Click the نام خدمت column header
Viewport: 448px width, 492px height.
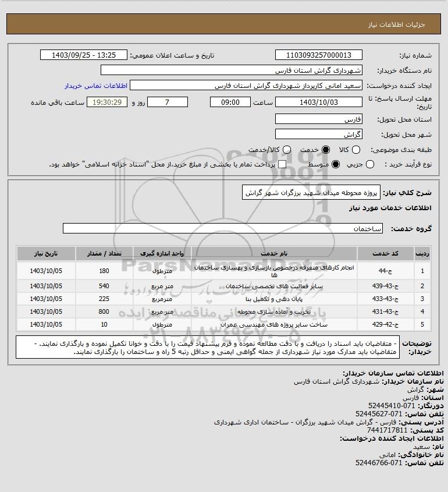click(274, 253)
